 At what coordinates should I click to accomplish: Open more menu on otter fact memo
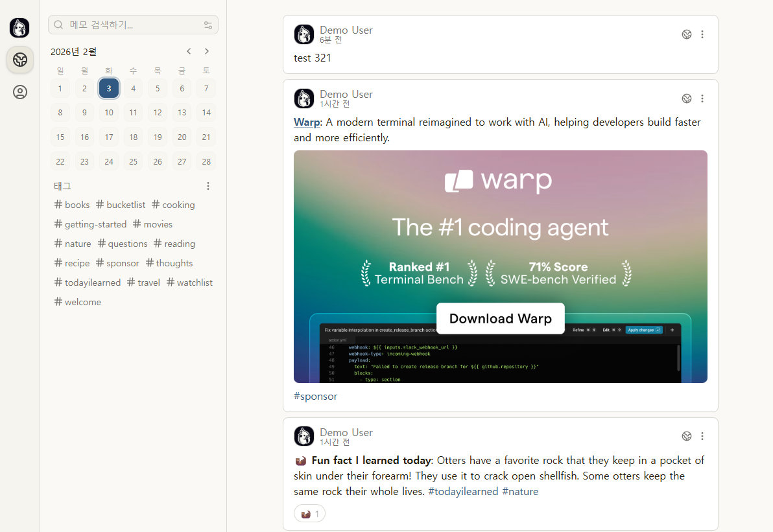pos(702,436)
